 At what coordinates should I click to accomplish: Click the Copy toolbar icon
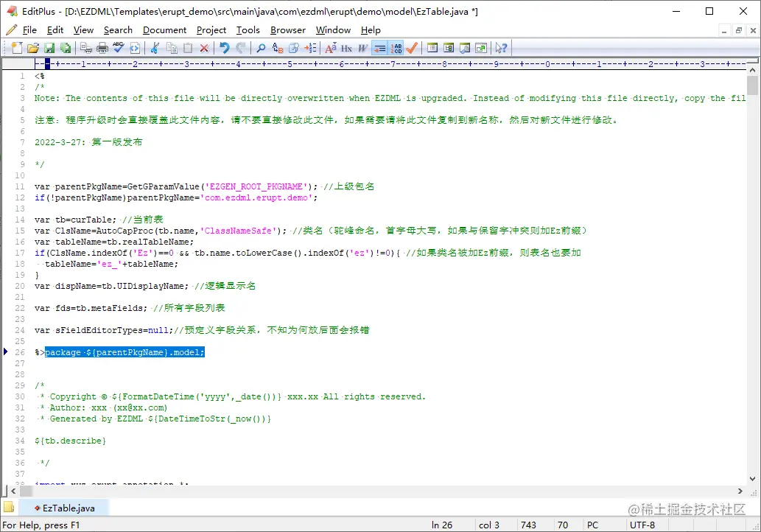172,48
